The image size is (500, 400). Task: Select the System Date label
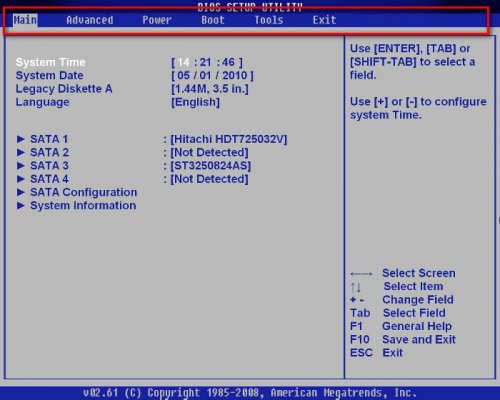coord(49,76)
